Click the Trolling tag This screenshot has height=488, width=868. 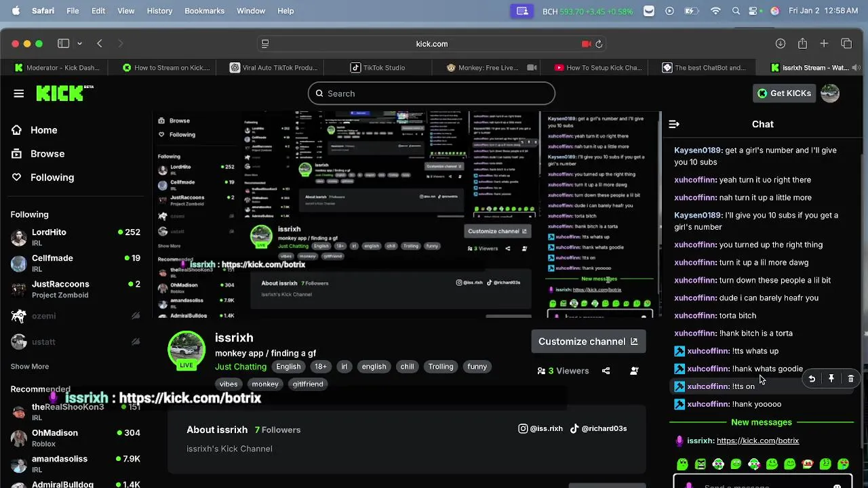pyautogui.click(x=441, y=367)
